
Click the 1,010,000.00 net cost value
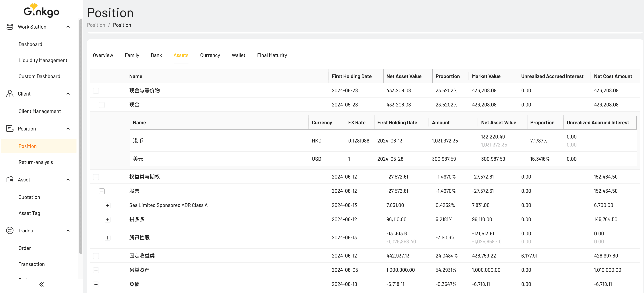[x=608, y=270]
